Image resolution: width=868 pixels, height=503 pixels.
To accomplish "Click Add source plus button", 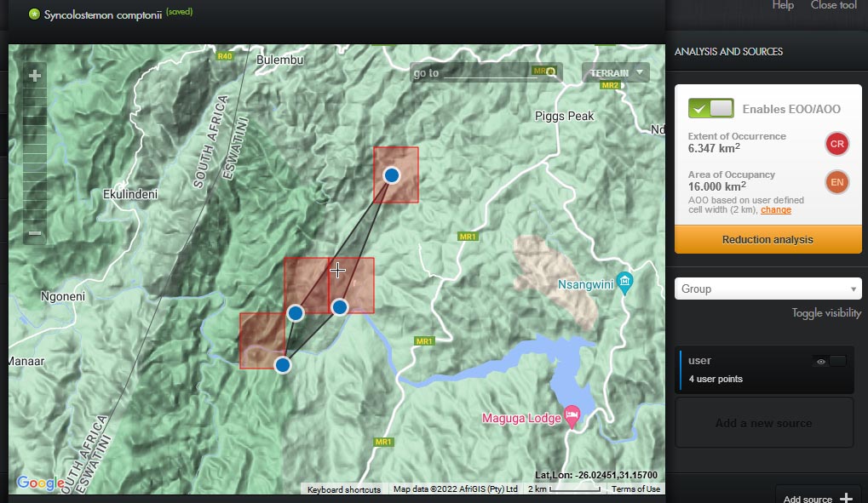I will pos(845,498).
